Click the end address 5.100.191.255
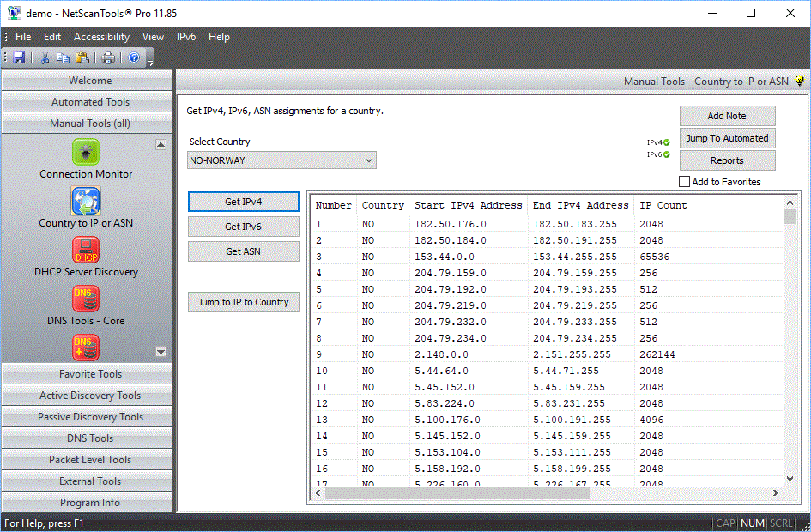Screen dimensions: 811x532 (x=572, y=420)
